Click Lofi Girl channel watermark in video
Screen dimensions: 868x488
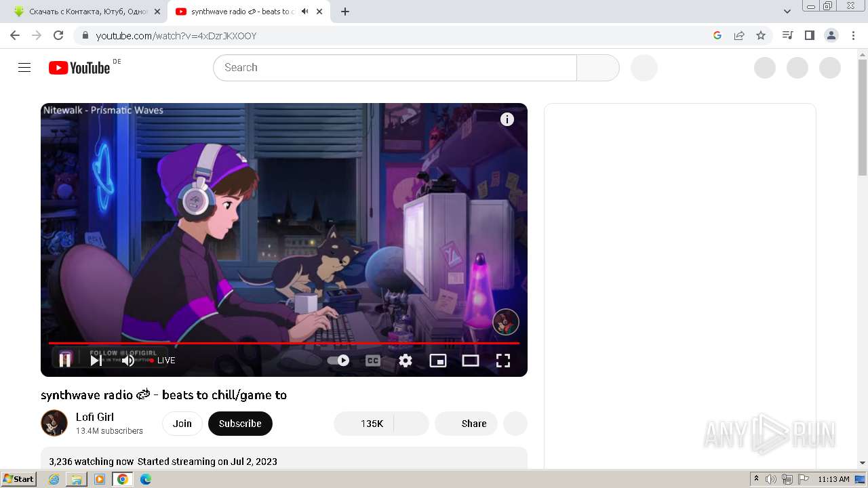coord(506,322)
